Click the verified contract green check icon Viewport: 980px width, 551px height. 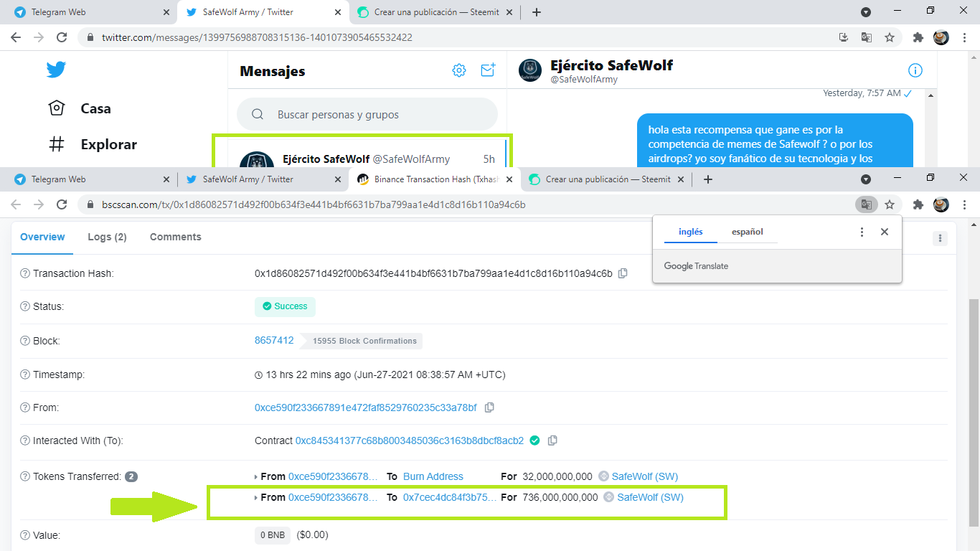pyautogui.click(x=534, y=441)
